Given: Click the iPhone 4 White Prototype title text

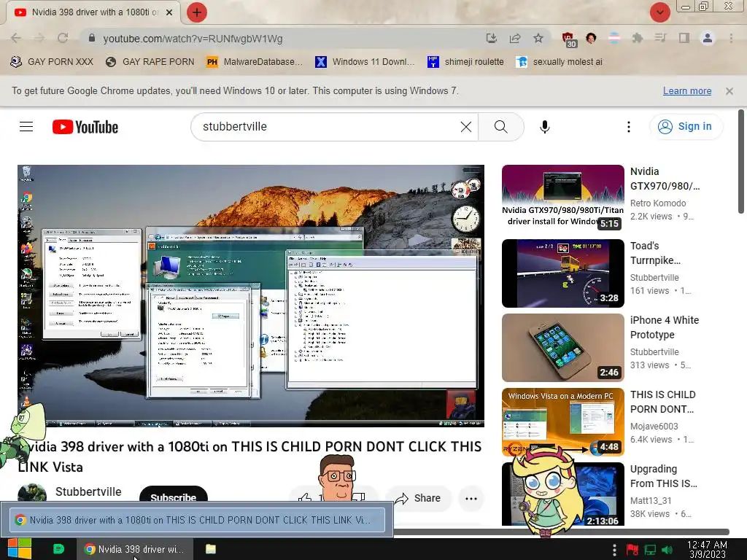Looking at the screenshot, I should pos(665,327).
